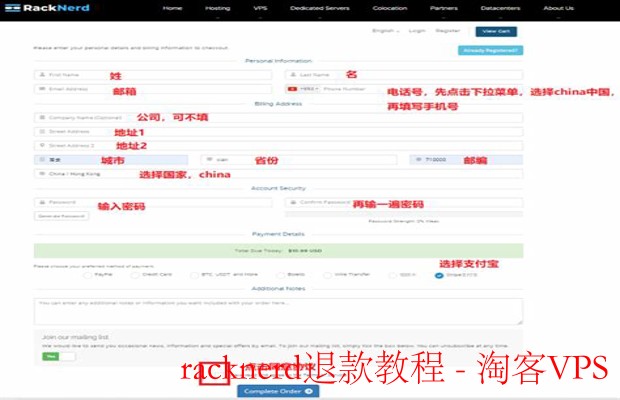This screenshot has width=620, height=400.
Task: Click the Additional Notes text area
Action: coord(278,311)
